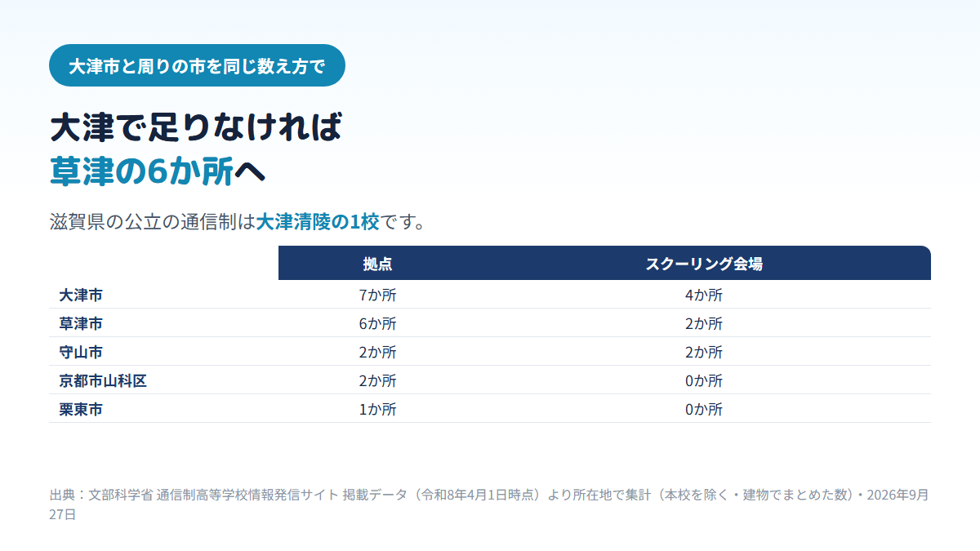
Task: Select the row label '草津市'
Action: pyautogui.click(x=81, y=323)
